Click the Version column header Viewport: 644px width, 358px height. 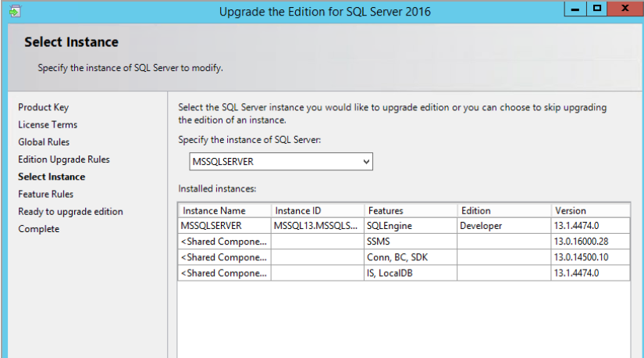click(590, 211)
